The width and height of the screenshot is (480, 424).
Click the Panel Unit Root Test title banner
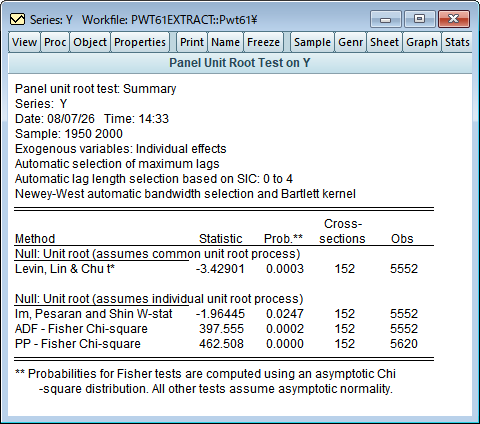[240, 63]
